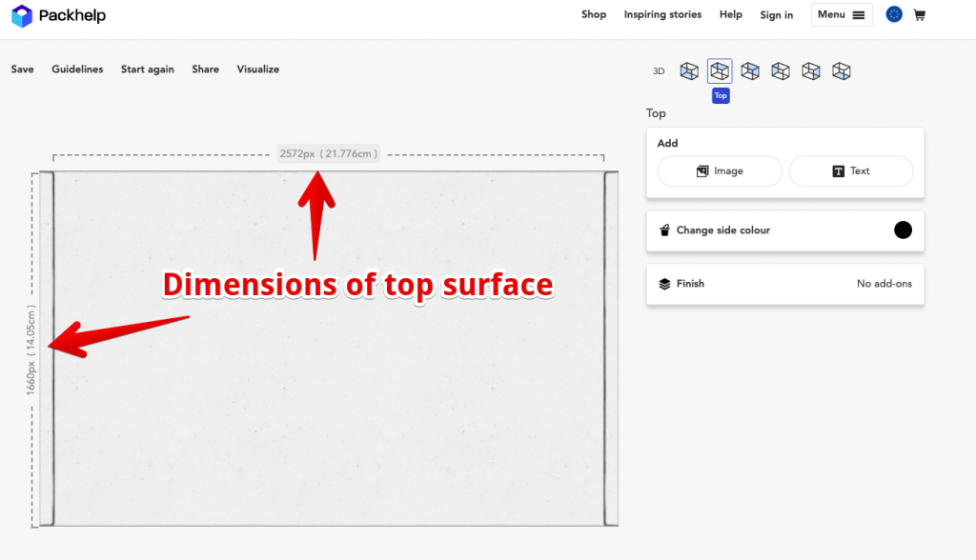Open the shopping cart

click(x=920, y=15)
